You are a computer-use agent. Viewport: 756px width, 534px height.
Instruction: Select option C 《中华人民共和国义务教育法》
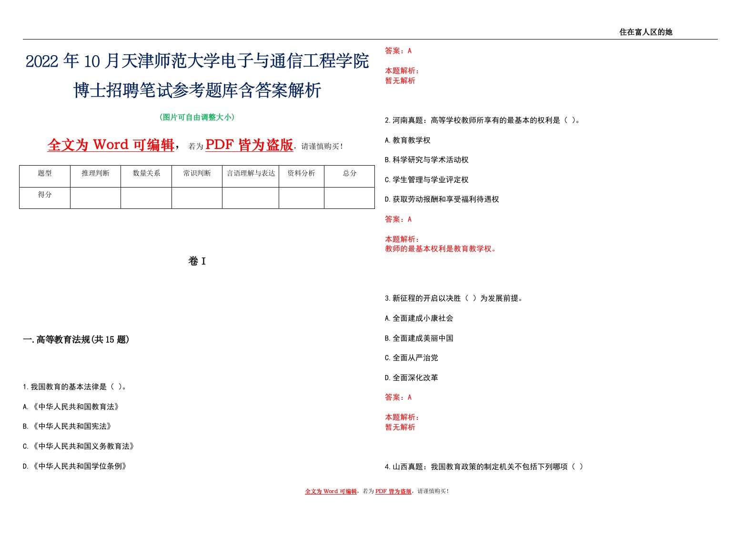tap(79, 446)
